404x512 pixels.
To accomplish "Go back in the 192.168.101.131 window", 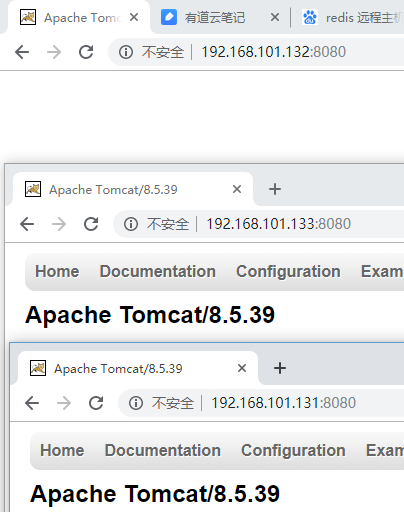I will pos(32,403).
